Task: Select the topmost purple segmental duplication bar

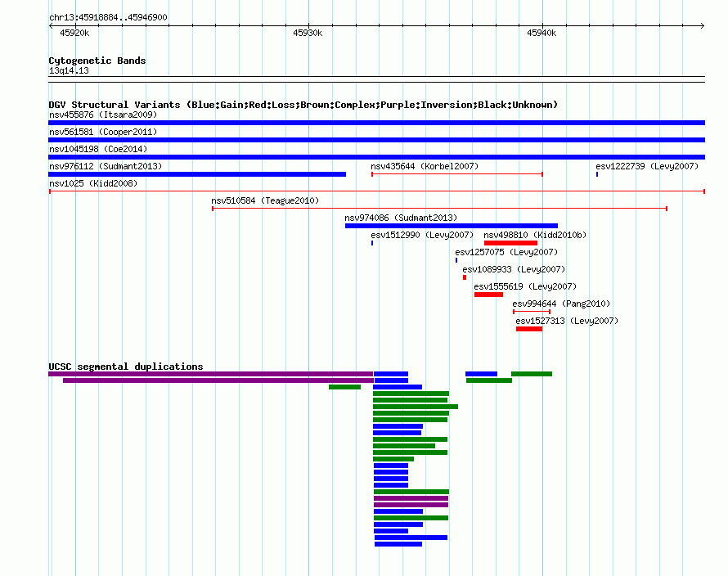Action: point(211,374)
